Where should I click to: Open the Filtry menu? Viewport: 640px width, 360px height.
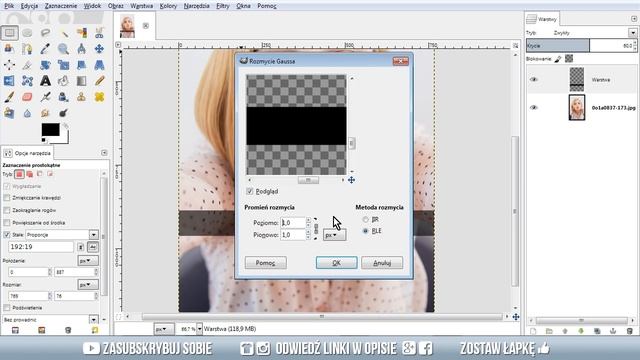[x=222, y=6]
